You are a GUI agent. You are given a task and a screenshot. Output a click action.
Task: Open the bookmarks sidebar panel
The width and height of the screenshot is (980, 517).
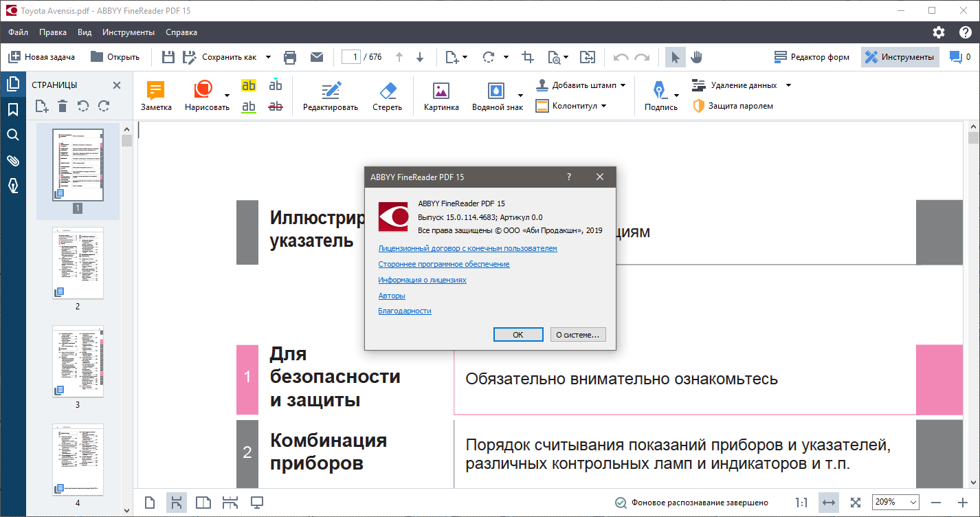[x=12, y=109]
